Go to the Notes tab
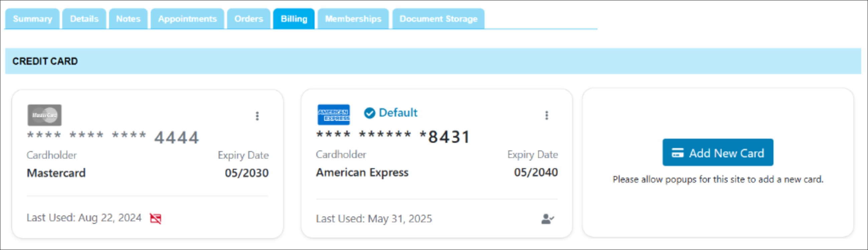This screenshot has width=868, height=250. [128, 19]
